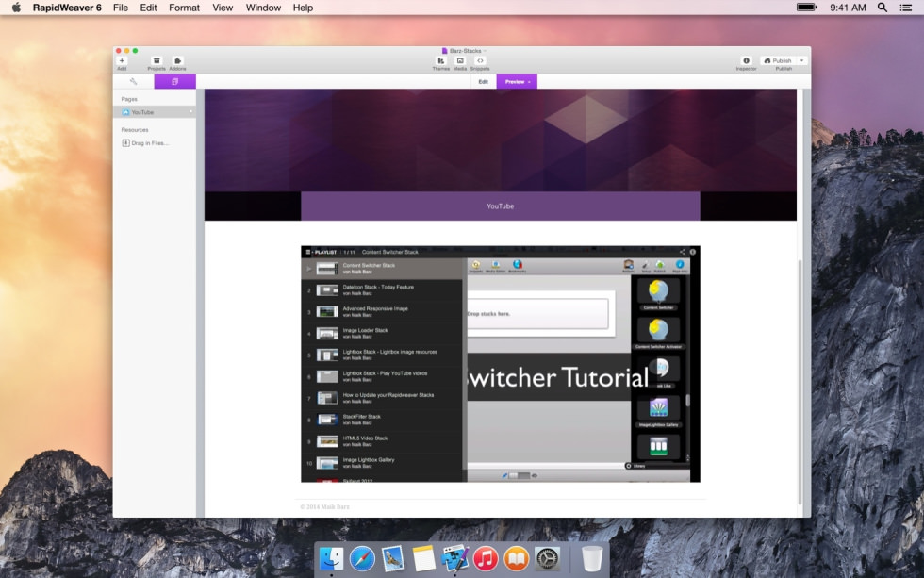
Task: Open the File menu
Action: pyautogui.click(x=121, y=8)
